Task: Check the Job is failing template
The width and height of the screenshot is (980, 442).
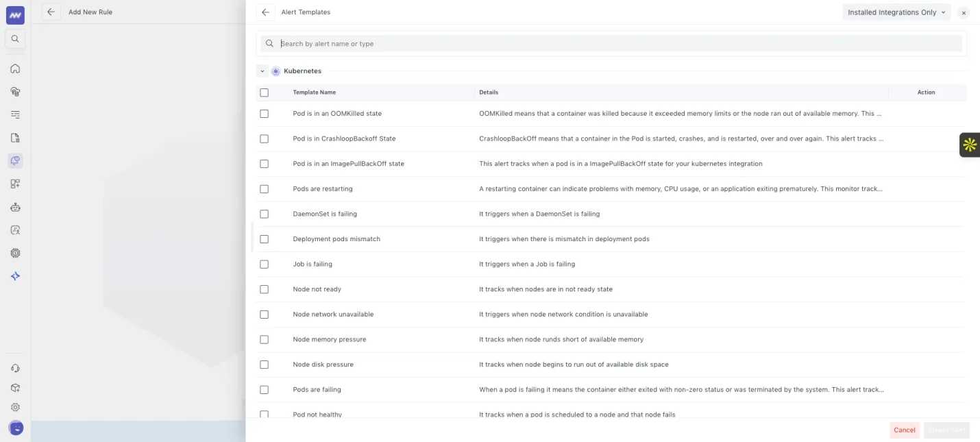Action: tap(264, 264)
